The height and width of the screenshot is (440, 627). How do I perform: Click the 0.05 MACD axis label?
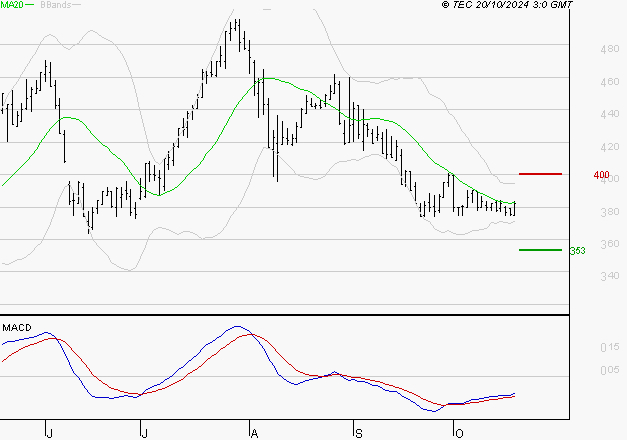pos(609,370)
